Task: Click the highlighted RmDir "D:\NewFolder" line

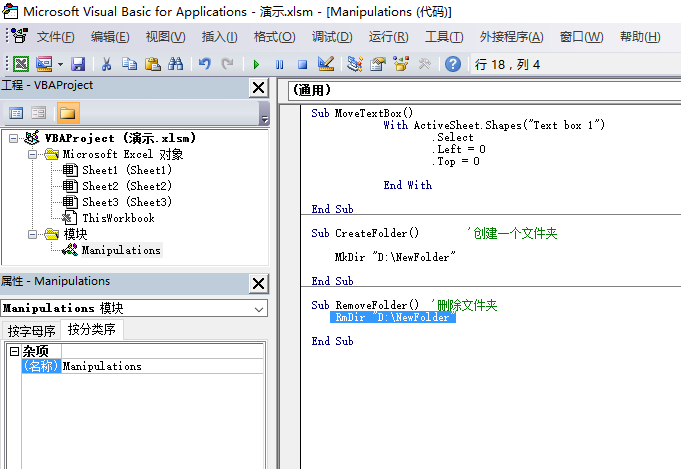Action: point(393,317)
